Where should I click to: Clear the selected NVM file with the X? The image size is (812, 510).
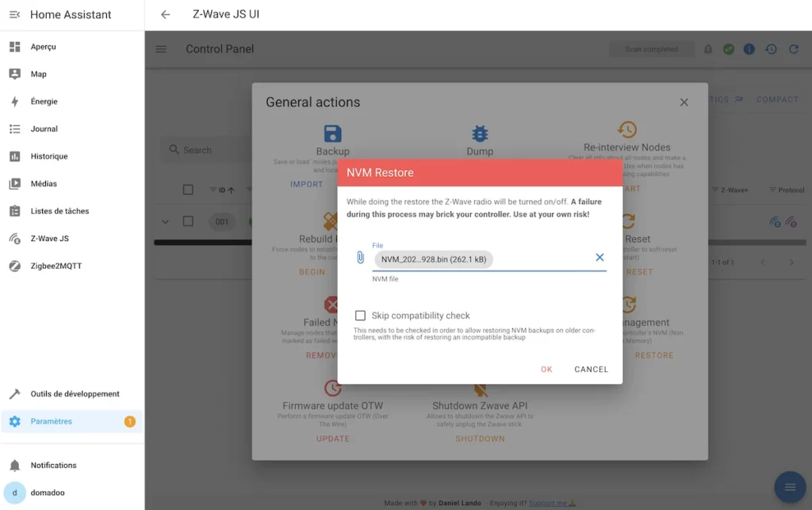599,257
